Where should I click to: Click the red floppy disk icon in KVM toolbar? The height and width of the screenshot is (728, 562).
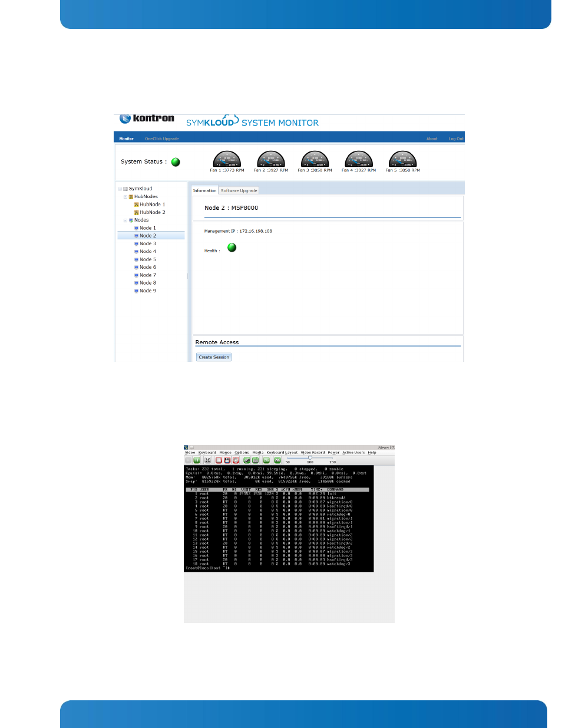point(227,460)
